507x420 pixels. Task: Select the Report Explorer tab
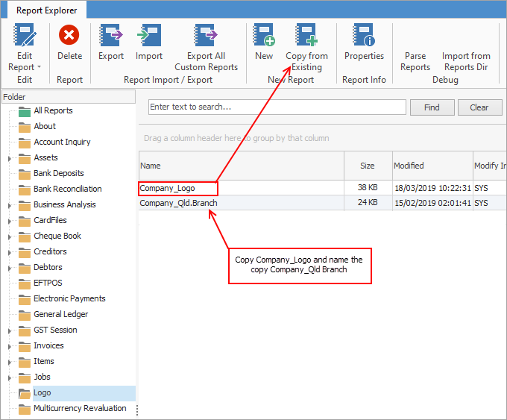[47, 10]
